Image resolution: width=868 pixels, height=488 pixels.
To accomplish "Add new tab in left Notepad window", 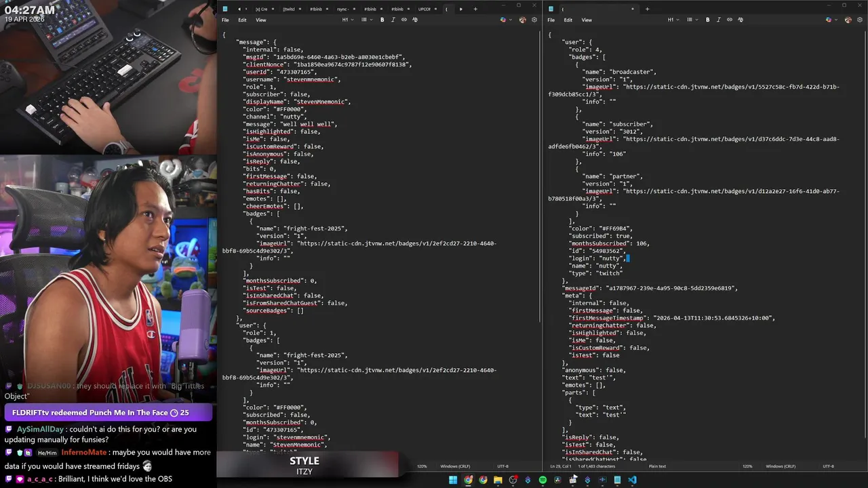I will pyautogui.click(x=475, y=9).
